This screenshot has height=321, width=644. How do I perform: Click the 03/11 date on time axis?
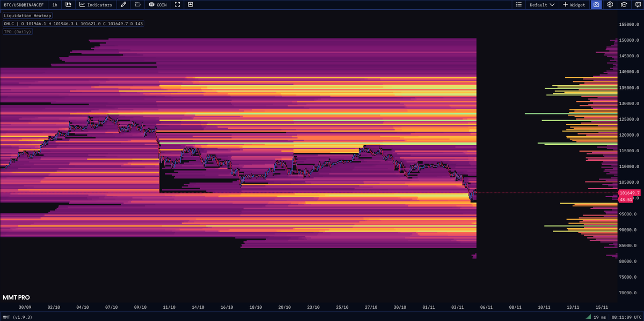tap(458, 307)
